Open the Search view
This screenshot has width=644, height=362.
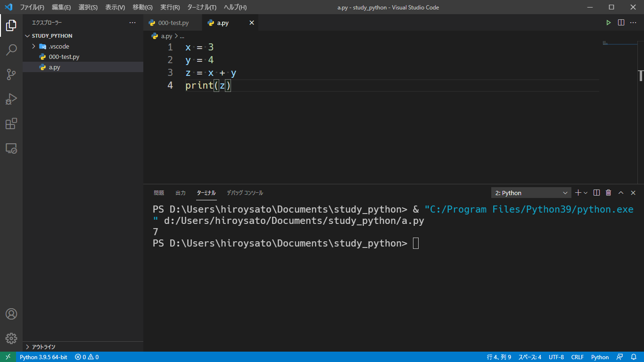(x=11, y=50)
